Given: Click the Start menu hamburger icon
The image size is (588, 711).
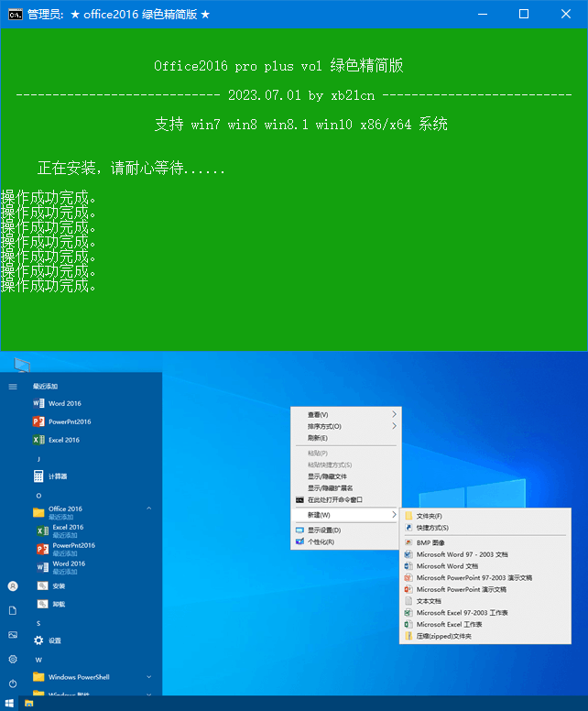Looking at the screenshot, I should (13, 387).
